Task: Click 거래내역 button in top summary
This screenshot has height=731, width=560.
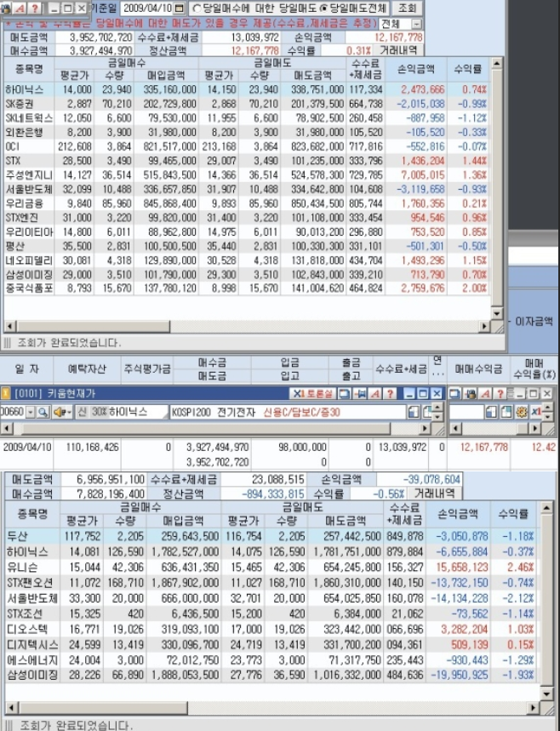Action: 397,50
